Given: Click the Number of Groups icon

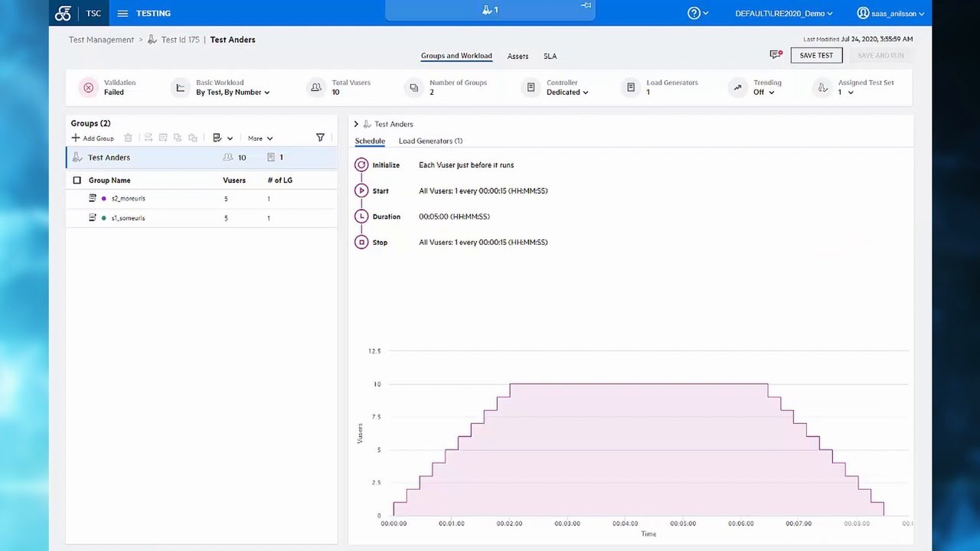Looking at the screenshot, I should [x=413, y=87].
